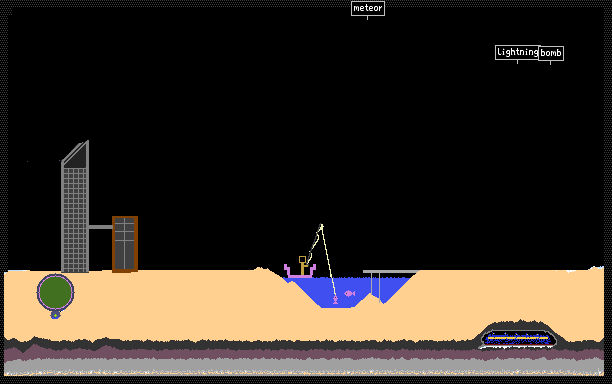This screenshot has height=384, width=612.
Task: Select the underground blue and yellow capsule
Action: (518, 338)
